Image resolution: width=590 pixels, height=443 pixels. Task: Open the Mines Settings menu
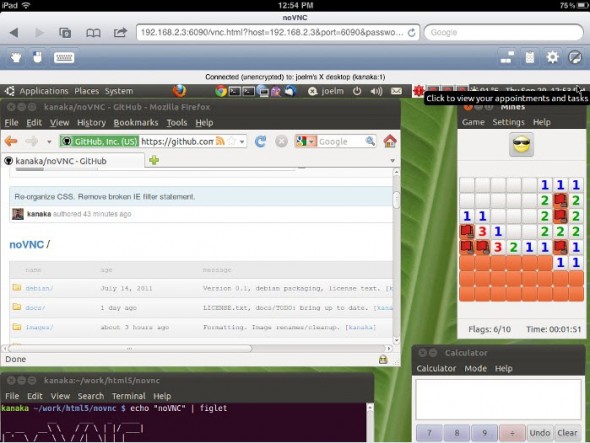click(508, 122)
